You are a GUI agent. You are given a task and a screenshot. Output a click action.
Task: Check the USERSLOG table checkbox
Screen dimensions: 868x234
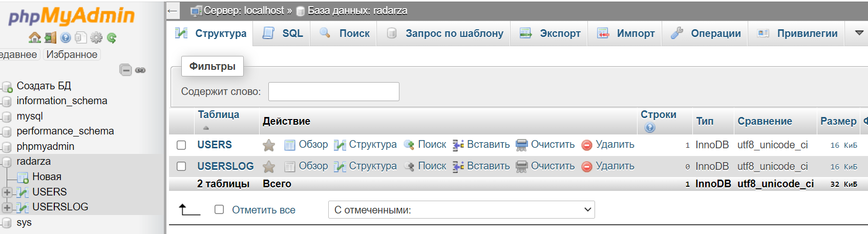click(181, 166)
